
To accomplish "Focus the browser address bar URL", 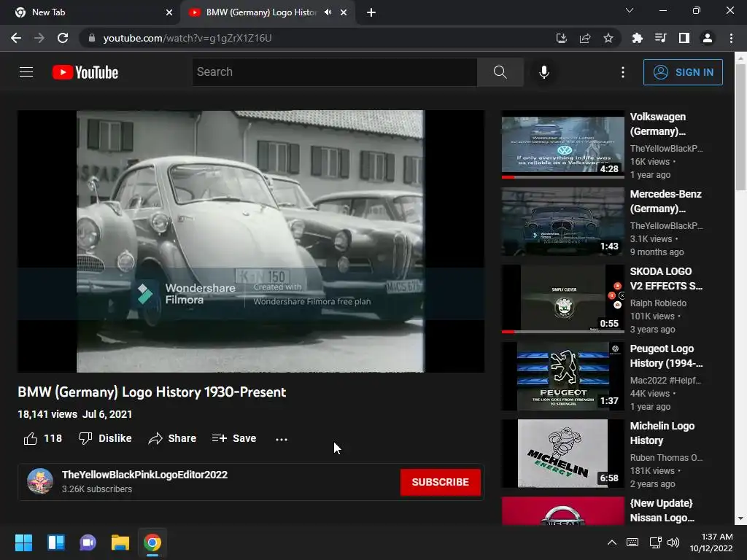I will click(187, 38).
